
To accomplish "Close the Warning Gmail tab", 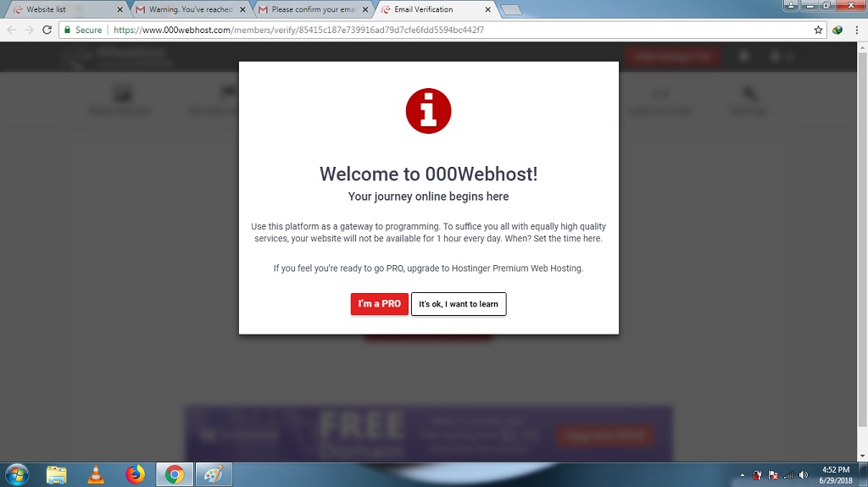I will (242, 9).
